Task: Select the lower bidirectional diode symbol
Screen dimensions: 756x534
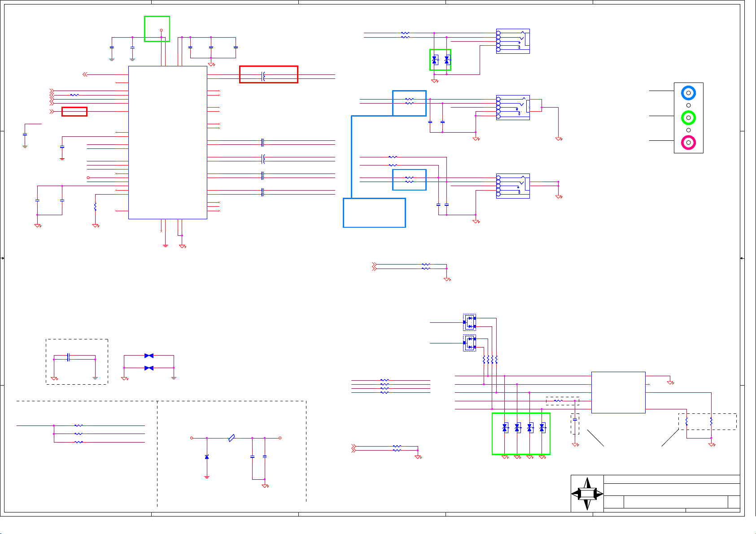Action: (x=149, y=368)
